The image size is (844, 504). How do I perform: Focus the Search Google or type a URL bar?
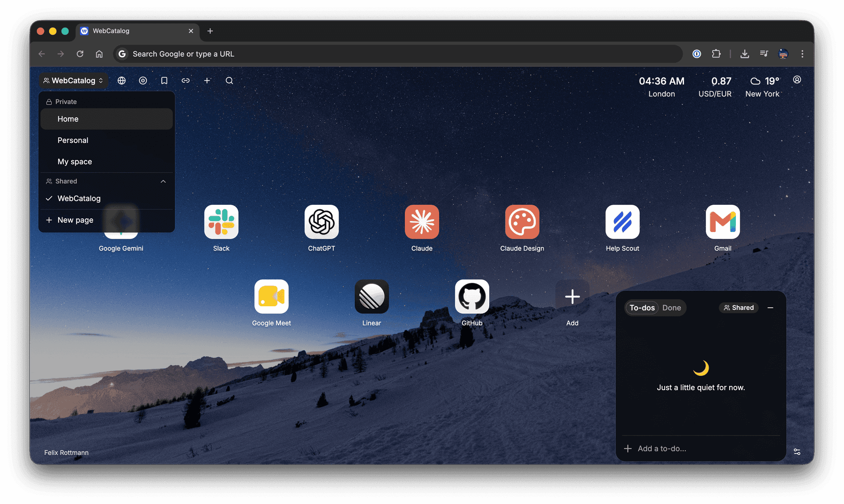398,54
